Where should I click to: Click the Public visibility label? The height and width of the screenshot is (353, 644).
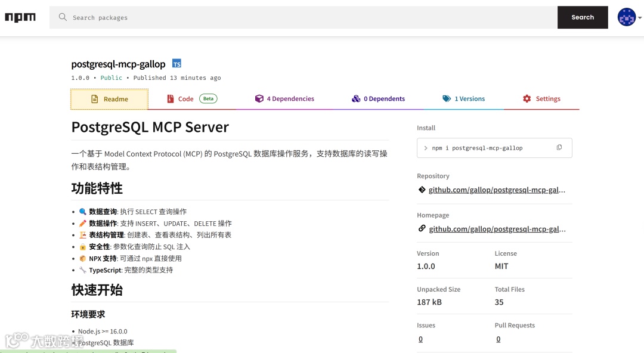pyautogui.click(x=112, y=78)
